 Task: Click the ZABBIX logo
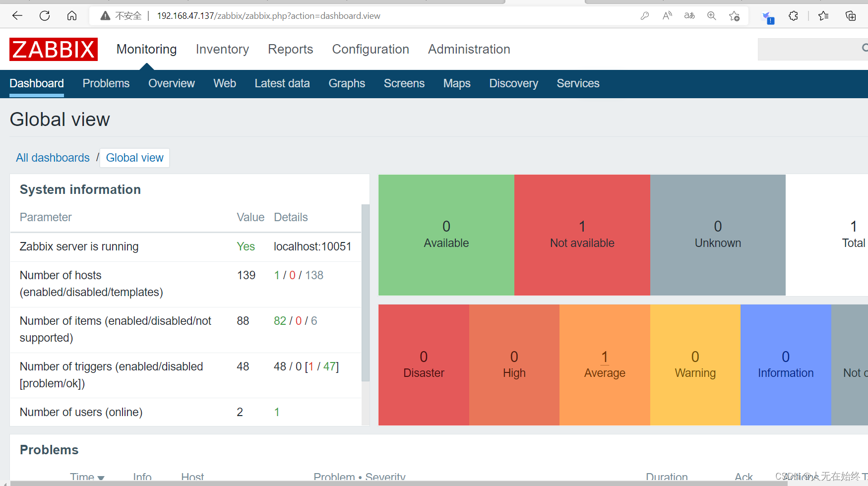coord(54,49)
